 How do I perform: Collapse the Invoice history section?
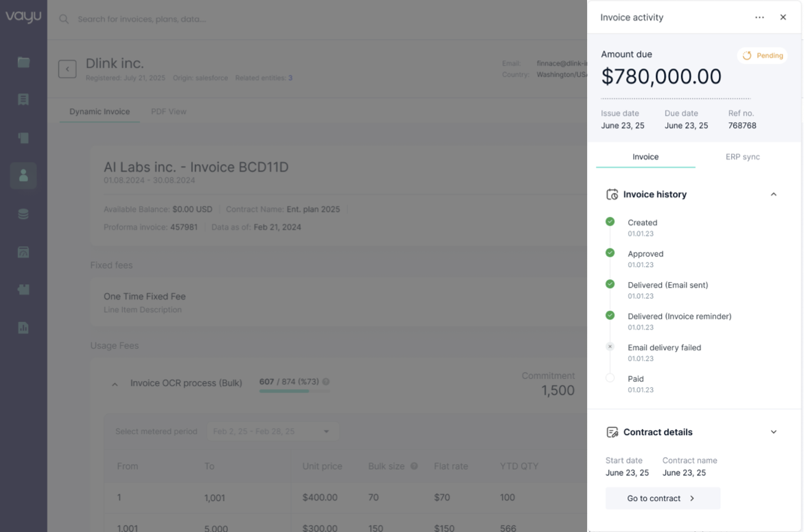(x=773, y=194)
